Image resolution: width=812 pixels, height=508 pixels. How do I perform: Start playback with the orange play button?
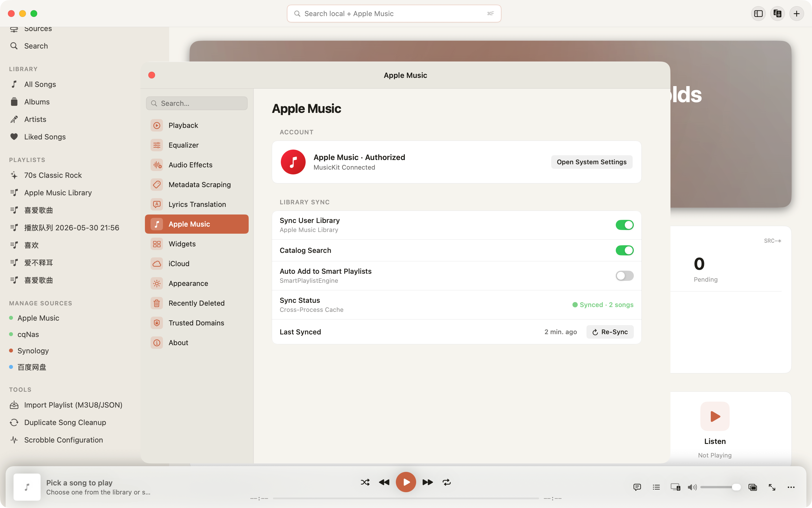tap(406, 482)
